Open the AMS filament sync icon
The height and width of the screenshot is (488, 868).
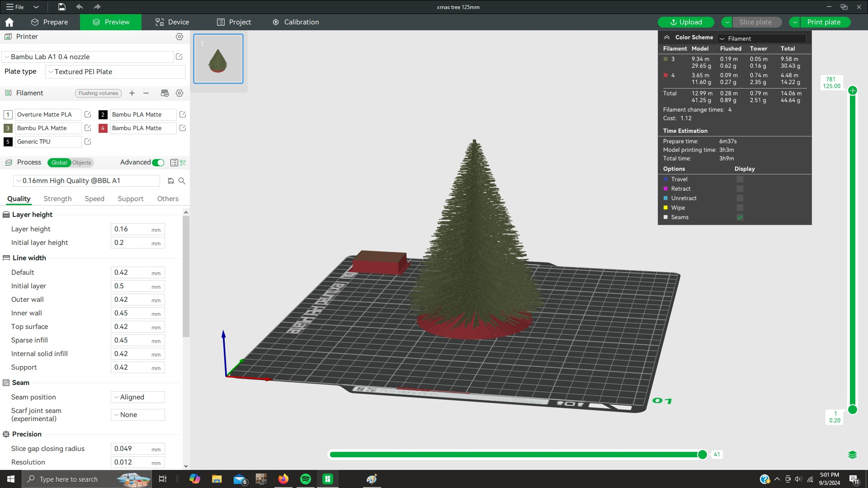click(x=165, y=93)
